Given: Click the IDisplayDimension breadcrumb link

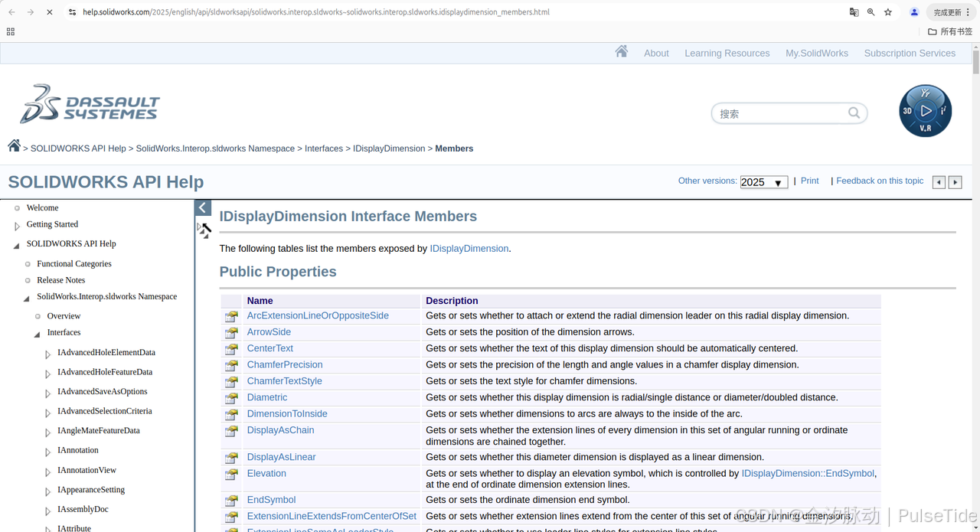Looking at the screenshot, I should (x=389, y=149).
